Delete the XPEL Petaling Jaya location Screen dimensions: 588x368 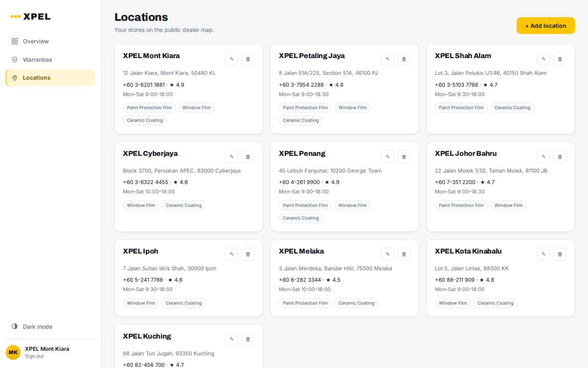pos(404,59)
